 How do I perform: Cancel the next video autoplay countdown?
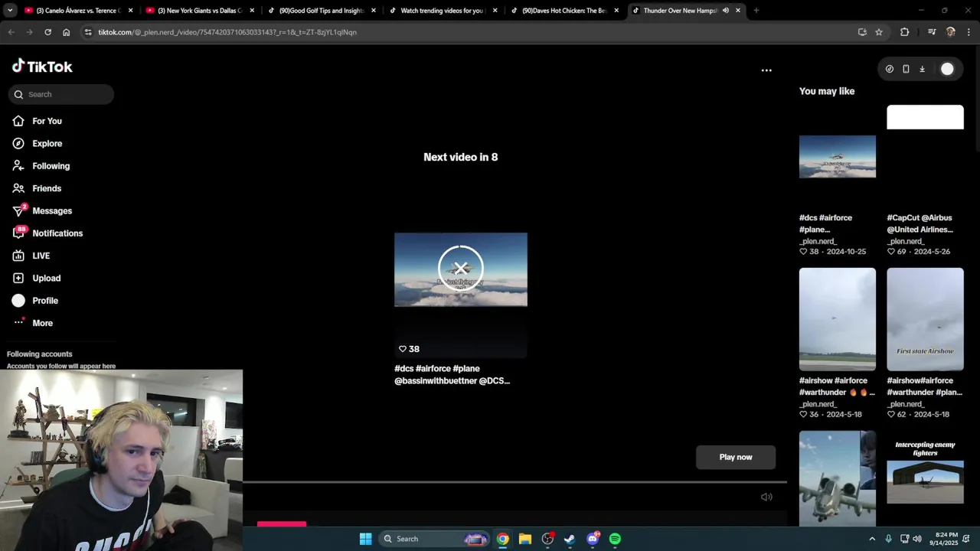click(x=460, y=269)
